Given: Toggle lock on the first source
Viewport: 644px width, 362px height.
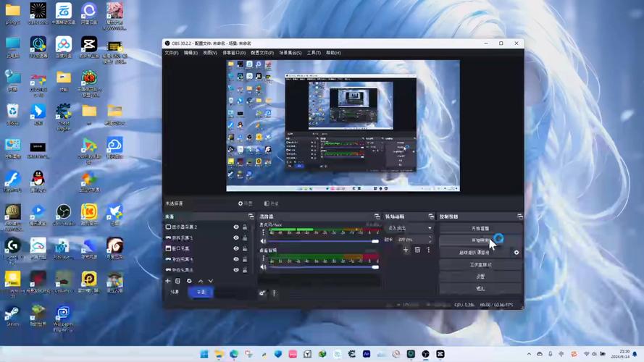Looking at the screenshot, I should pos(246,227).
